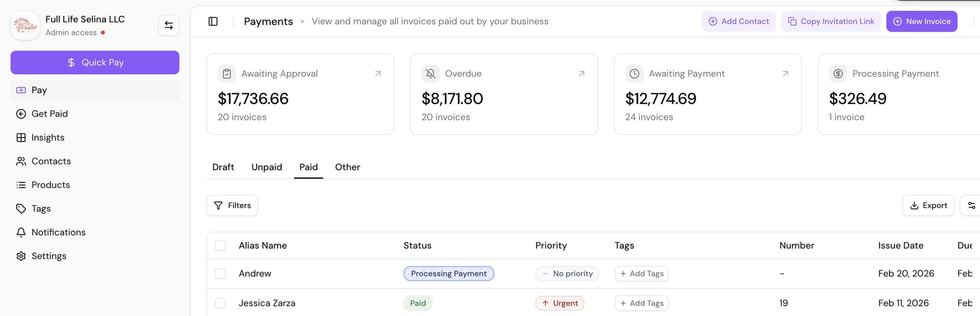This screenshot has height=316, width=980.
Task: Click the Paid status badge for Jessica Zarza
Action: (x=418, y=303)
